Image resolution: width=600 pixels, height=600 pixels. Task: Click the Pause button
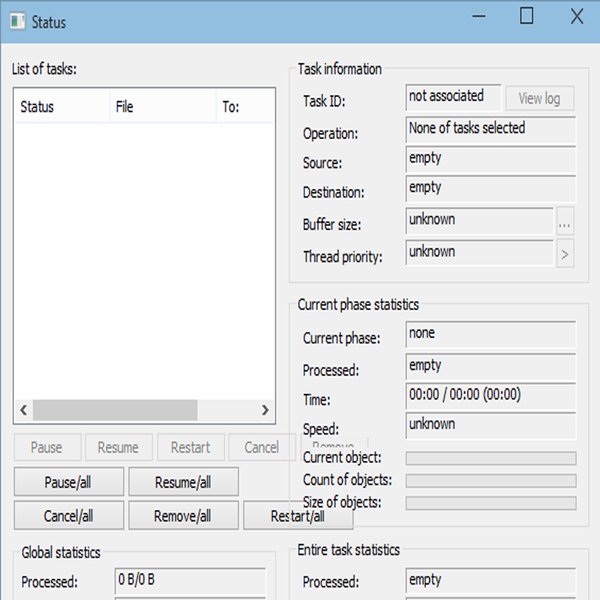[47, 447]
